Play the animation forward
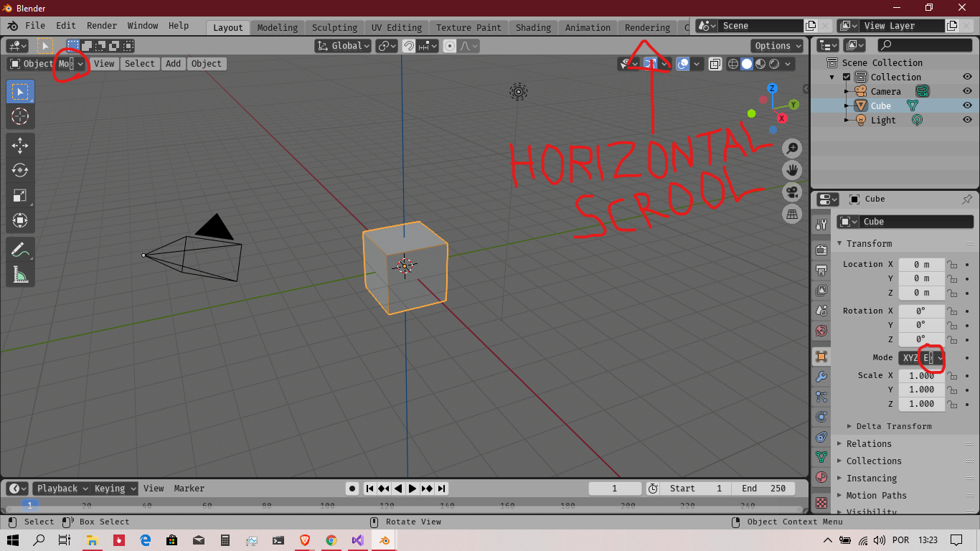Image resolution: width=980 pixels, height=551 pixels. [x=413, y=489]
